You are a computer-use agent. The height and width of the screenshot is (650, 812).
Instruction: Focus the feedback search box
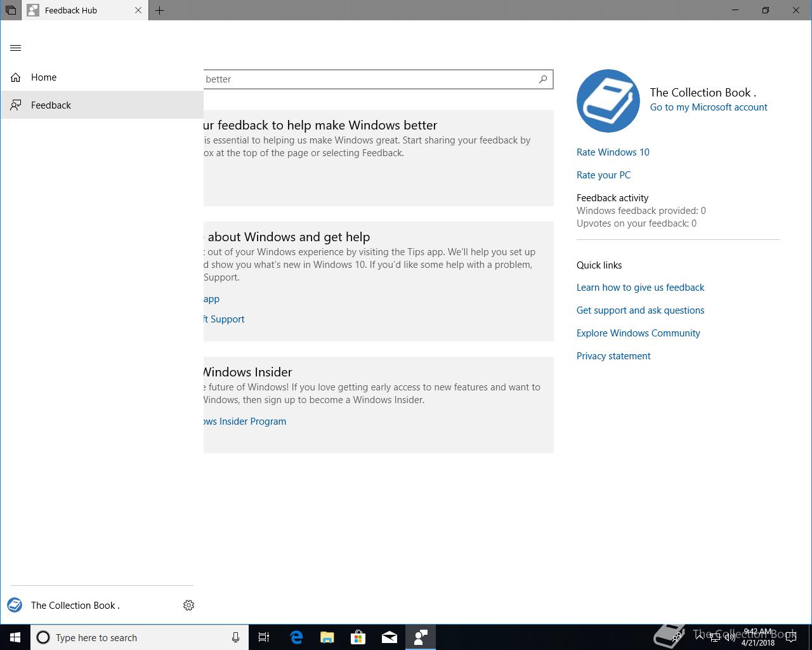click(x=379, y=79)
